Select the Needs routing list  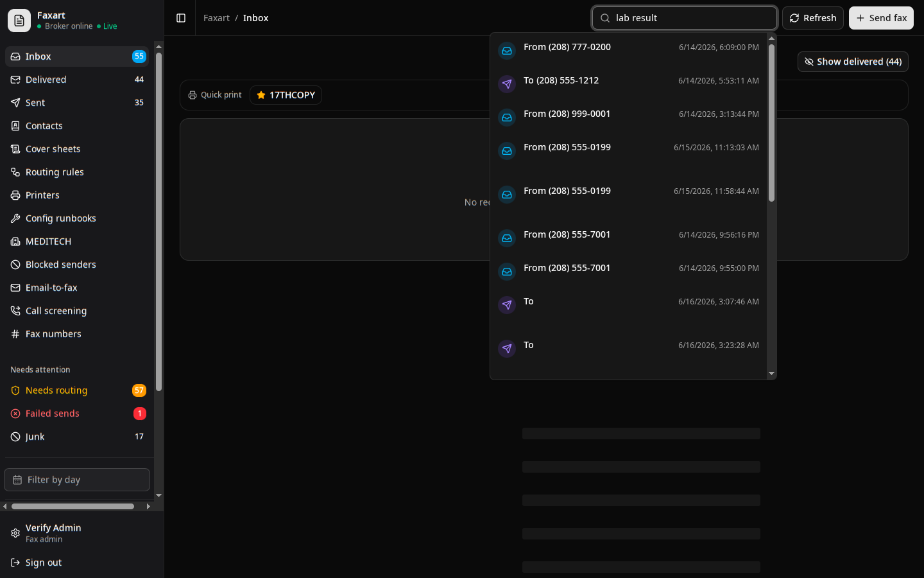click(x=77, y=390)
